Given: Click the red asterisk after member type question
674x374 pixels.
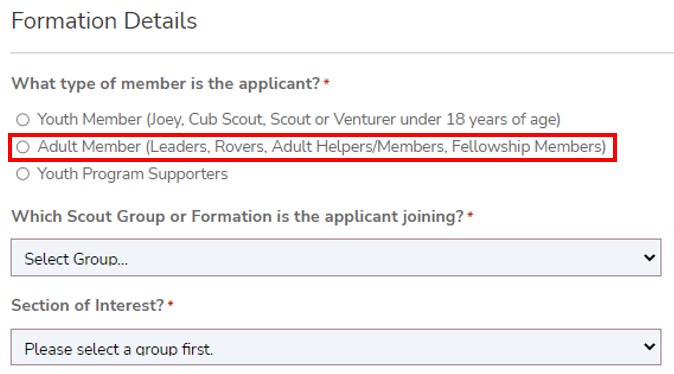Looking at the screenshot, I should (x=326, y=82).
